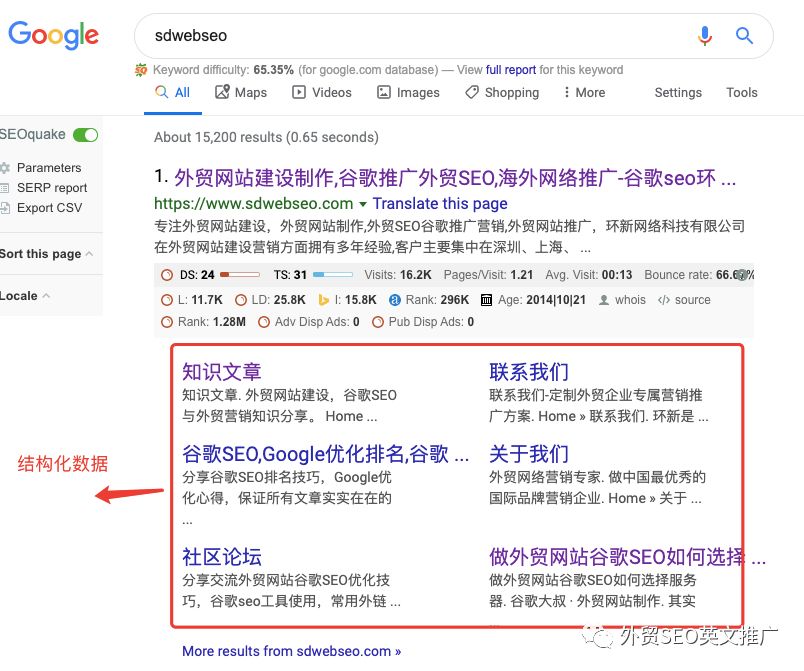Click the Google logo
The image size is (804, 671).
53,35
